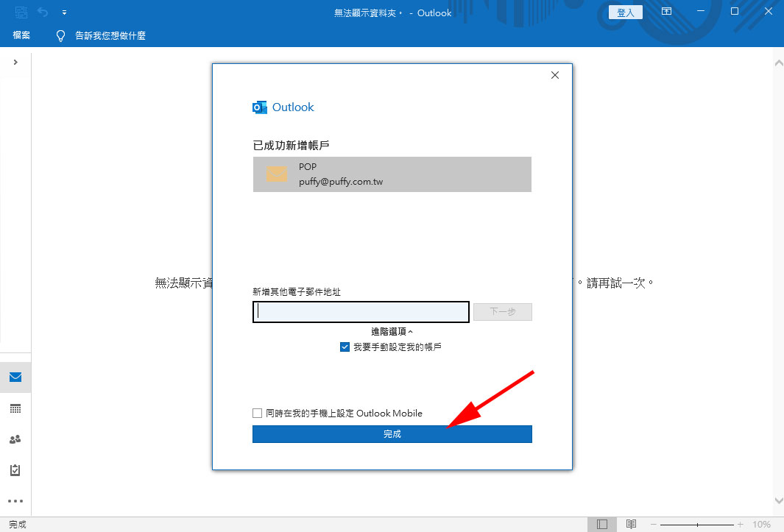Close the add account dialog
This screenshot has width=784, height=532.
555,75
